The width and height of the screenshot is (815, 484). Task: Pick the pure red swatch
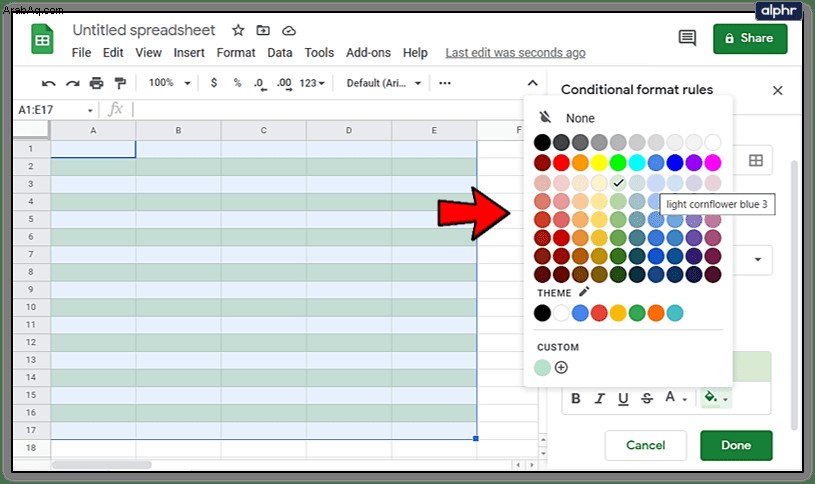point(561,163)
